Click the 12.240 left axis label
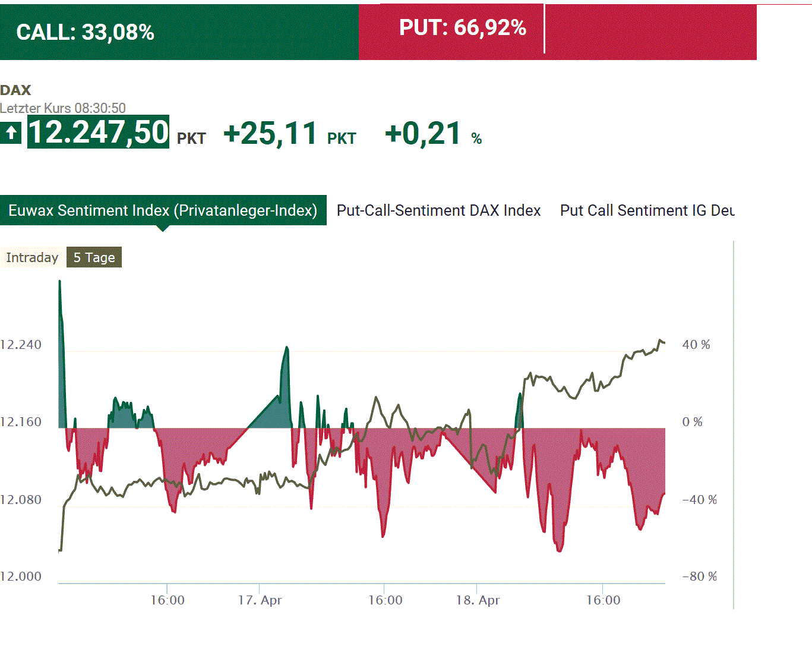812x655 pixels. [21, 345]
